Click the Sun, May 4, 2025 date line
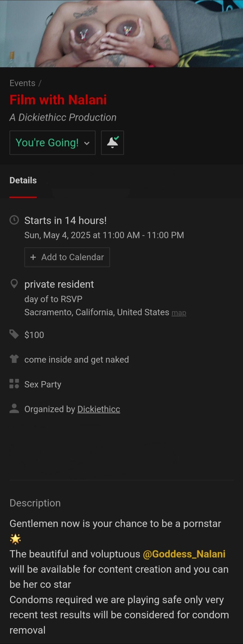 pyautogui.click(x=104, y=235)
